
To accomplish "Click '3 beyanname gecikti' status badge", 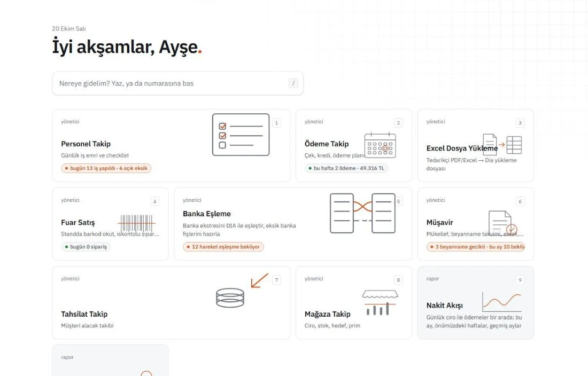I will (x=476, y=247).
